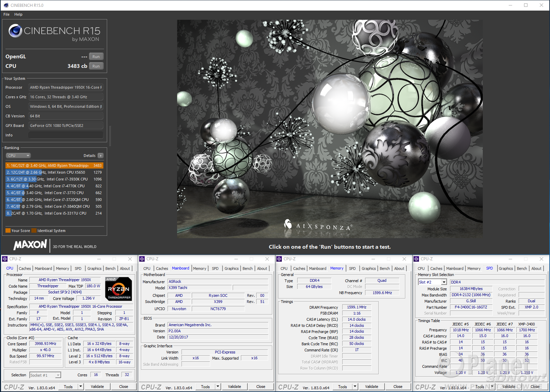Open Bench tab in Mainboard CPU-Z window
Screen dimensions: 550x392
pos(248,268)
